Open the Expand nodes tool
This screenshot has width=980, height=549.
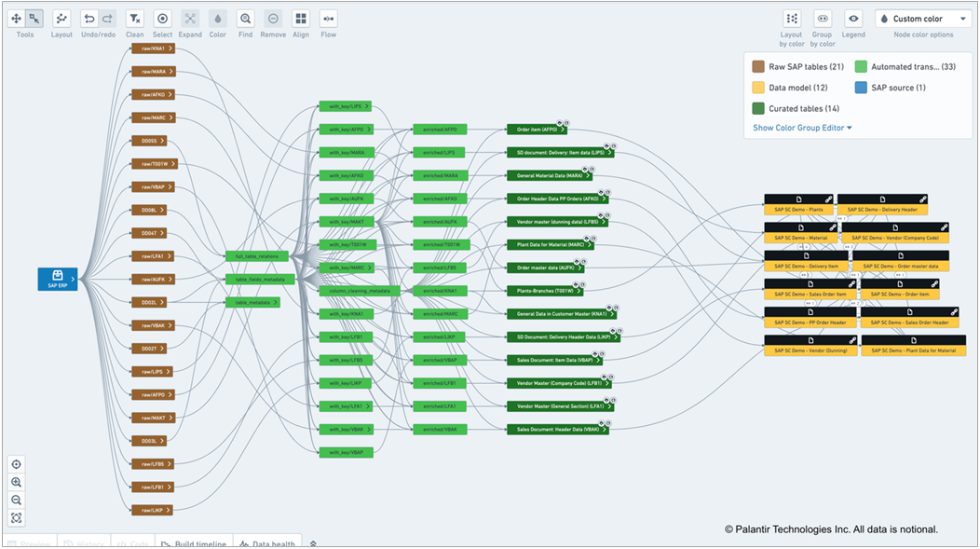(190, 19)
